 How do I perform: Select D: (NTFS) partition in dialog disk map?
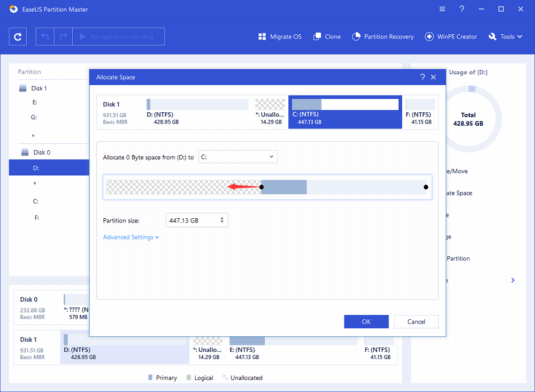(x=197, y=112)
